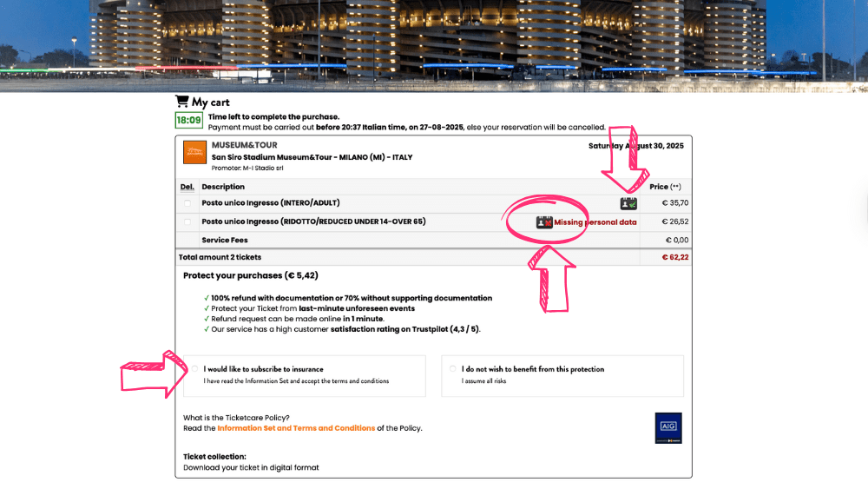The height and width of the screenshot is (489, 868).
Task: Click the orange San Siro event thumbnail
Action: point(194,152)
